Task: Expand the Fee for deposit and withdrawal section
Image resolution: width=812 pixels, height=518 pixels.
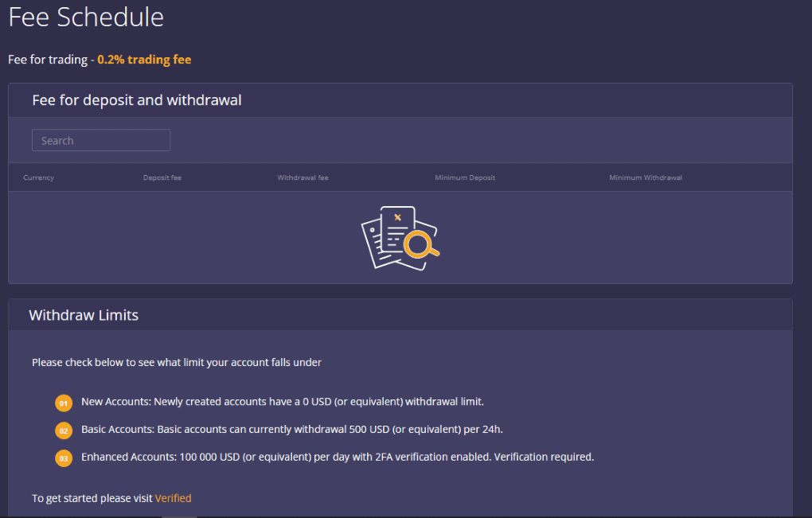Action: point(135,99)
